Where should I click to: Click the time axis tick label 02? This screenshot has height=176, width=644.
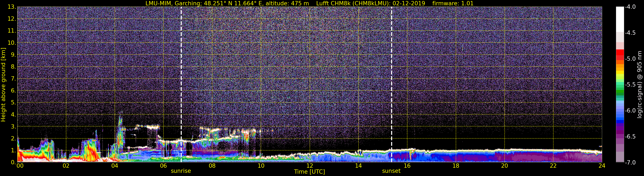coord(66,166)
